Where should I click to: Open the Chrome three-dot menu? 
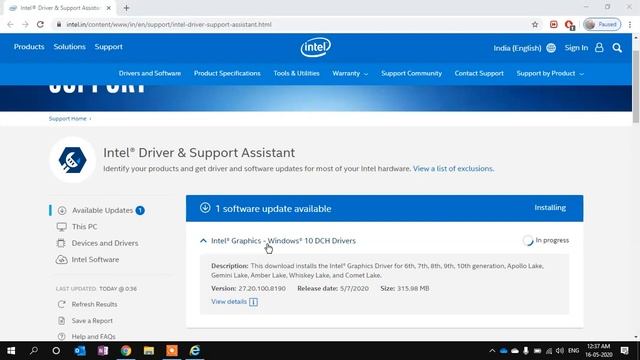pyautogui.click(x=630, y=24)
